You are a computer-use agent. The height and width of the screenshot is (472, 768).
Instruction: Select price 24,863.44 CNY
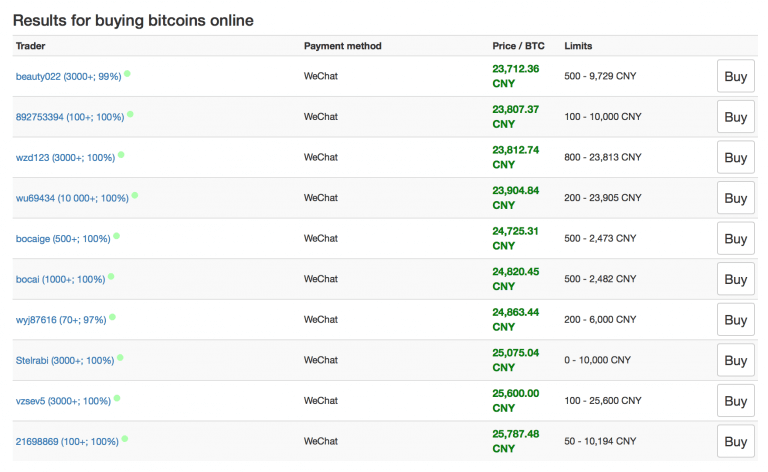tap(516, 320)
